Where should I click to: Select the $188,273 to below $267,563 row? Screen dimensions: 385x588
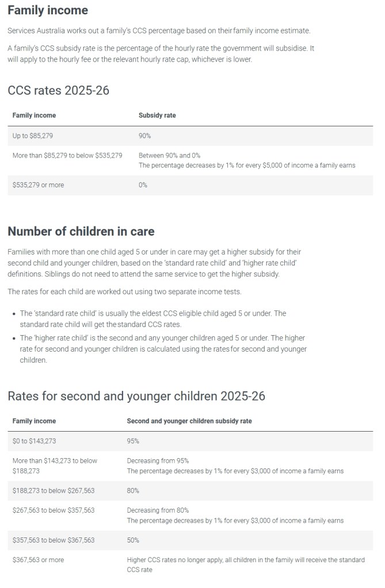[x=190, y=490]
